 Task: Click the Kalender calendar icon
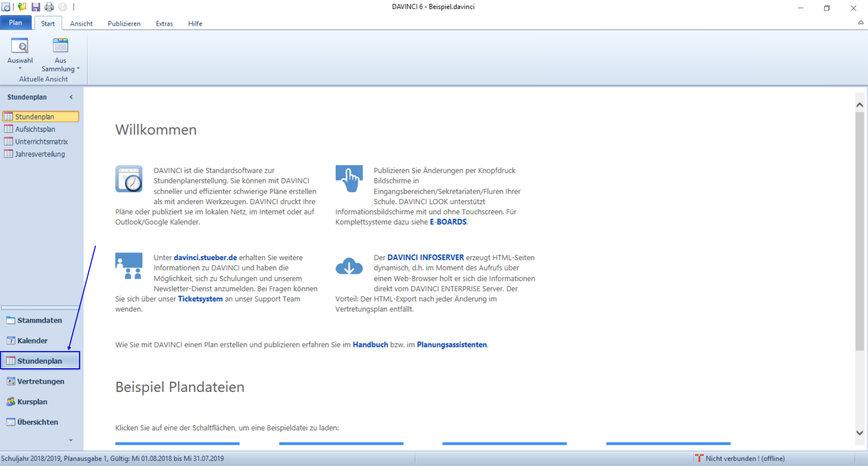[x=11, y=341]
